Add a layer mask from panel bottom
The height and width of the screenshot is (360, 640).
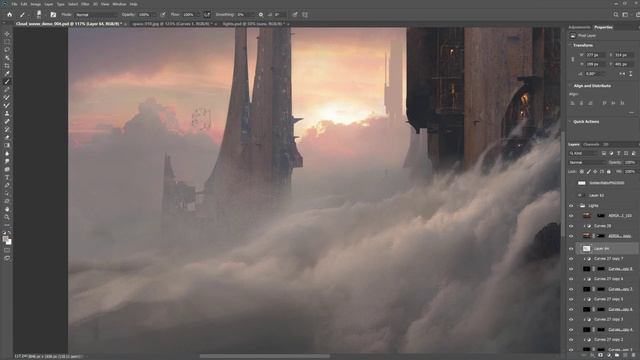click(x=600, y=356)
